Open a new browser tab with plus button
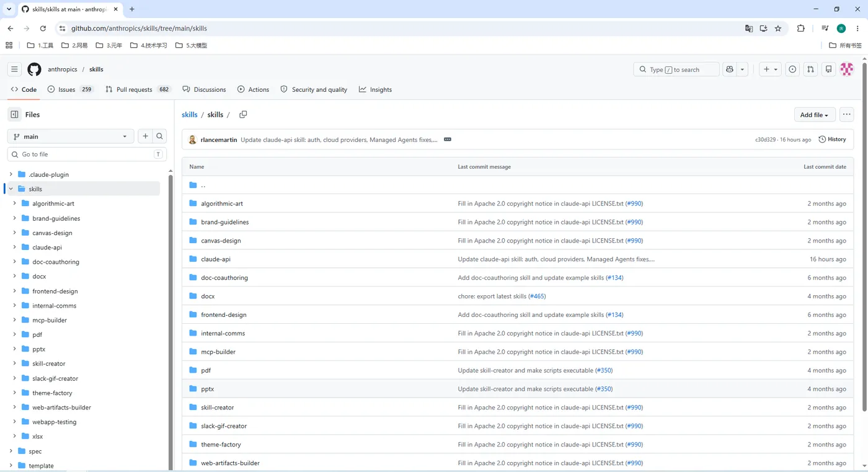Screen dimensions: 868x472 click(x=132, y=9)
